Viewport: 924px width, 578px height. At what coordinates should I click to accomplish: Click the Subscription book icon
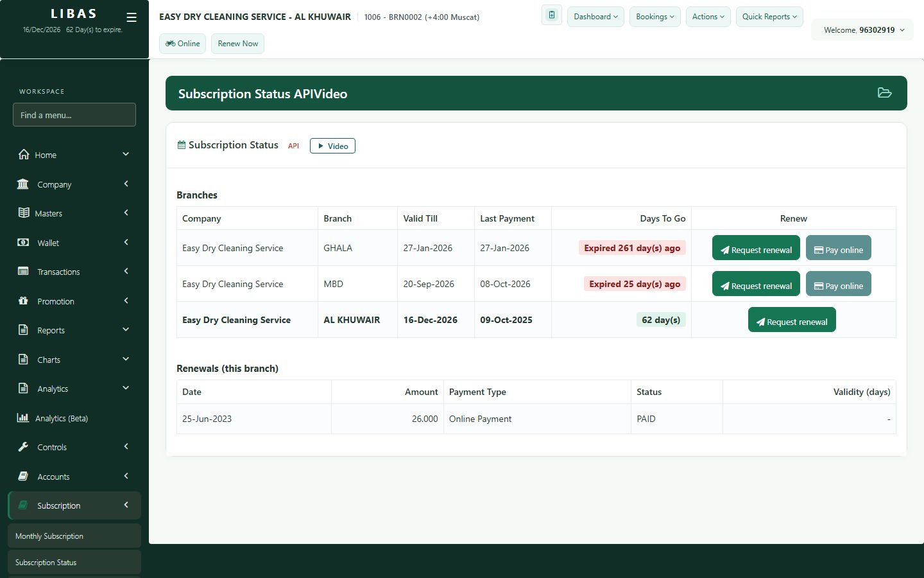23,505
